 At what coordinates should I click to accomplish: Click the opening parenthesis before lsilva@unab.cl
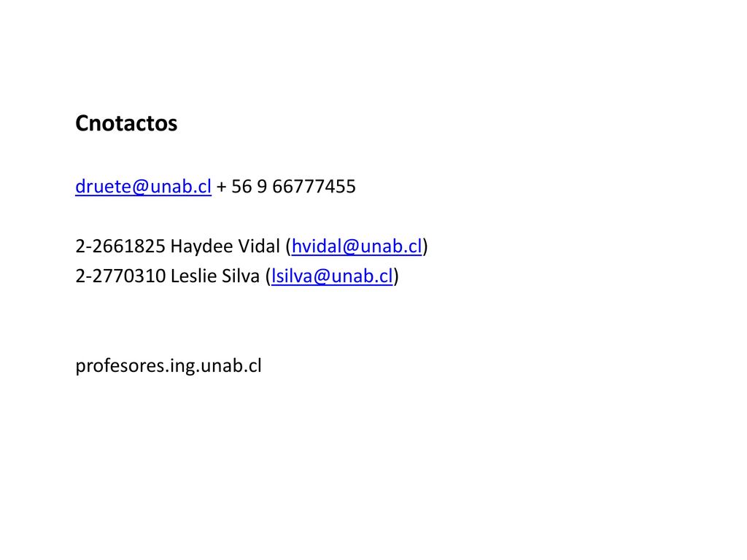(268, 276)
